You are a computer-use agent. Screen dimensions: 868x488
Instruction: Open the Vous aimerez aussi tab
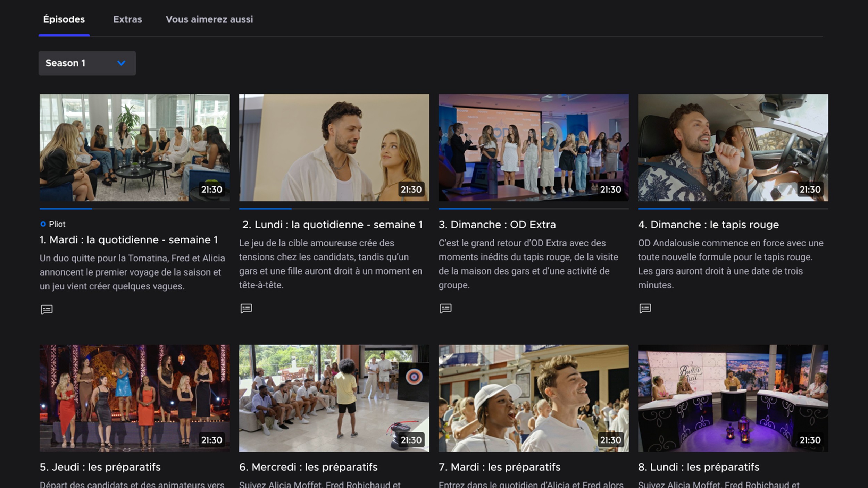209,19
